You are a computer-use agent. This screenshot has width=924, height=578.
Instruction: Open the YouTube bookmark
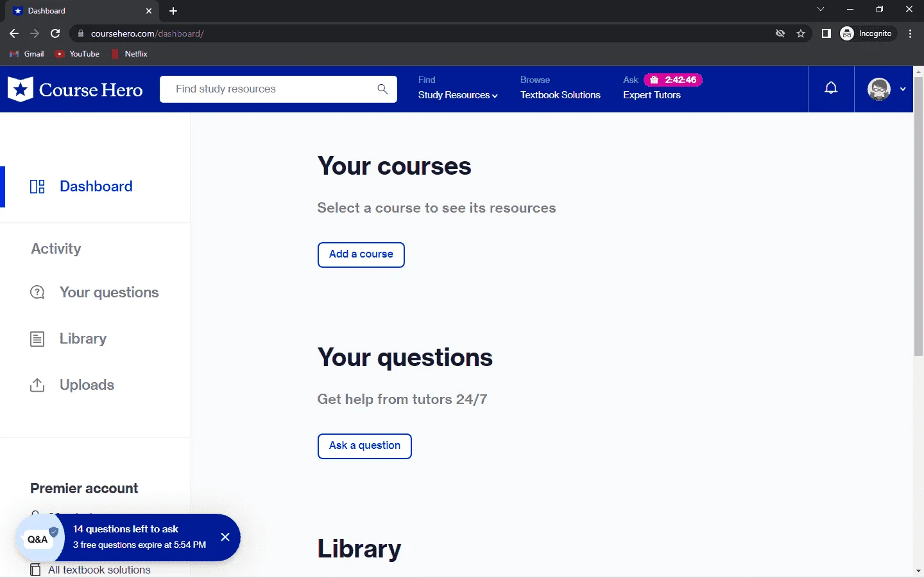point(78,54)
